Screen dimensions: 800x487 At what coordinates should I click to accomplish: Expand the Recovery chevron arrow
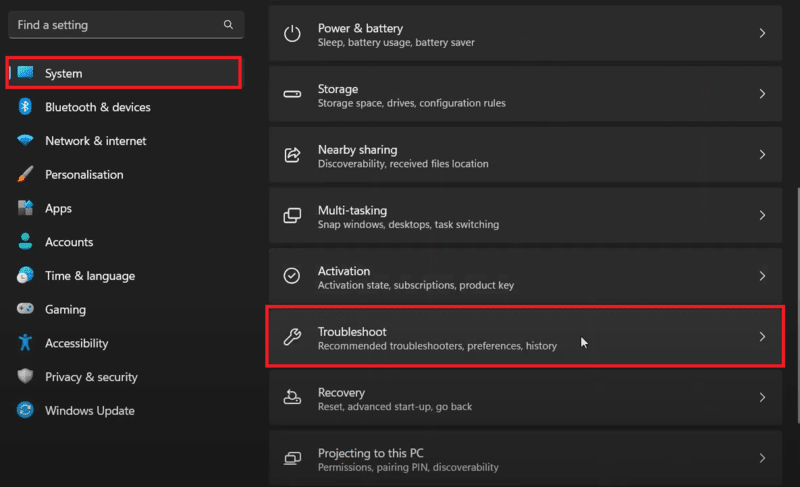point(762,398)
